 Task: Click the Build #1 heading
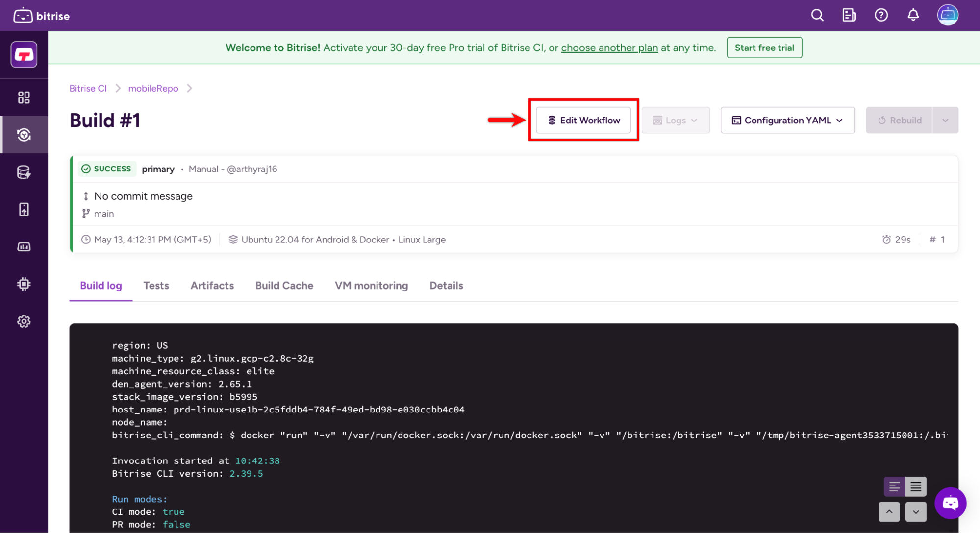[x=105, y=121]
